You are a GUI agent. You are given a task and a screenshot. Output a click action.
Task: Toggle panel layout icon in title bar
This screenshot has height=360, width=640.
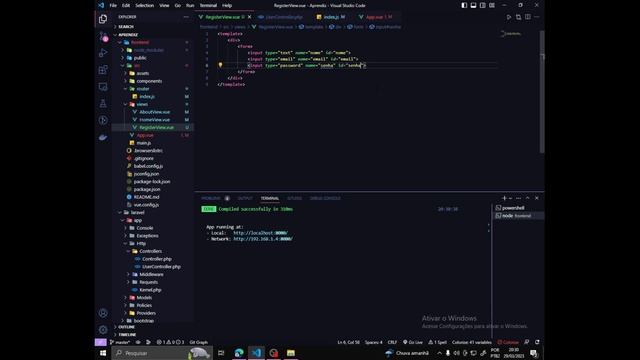473,5
